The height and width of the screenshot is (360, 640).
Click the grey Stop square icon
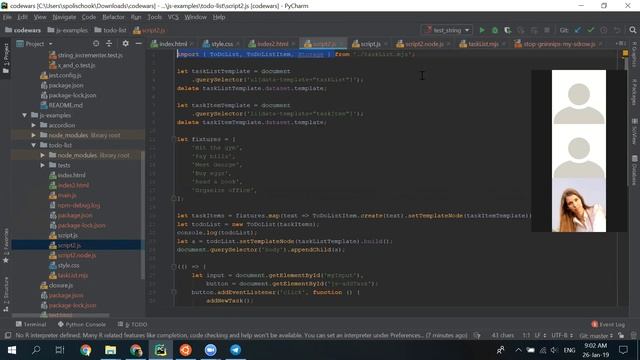pos(547,30)
